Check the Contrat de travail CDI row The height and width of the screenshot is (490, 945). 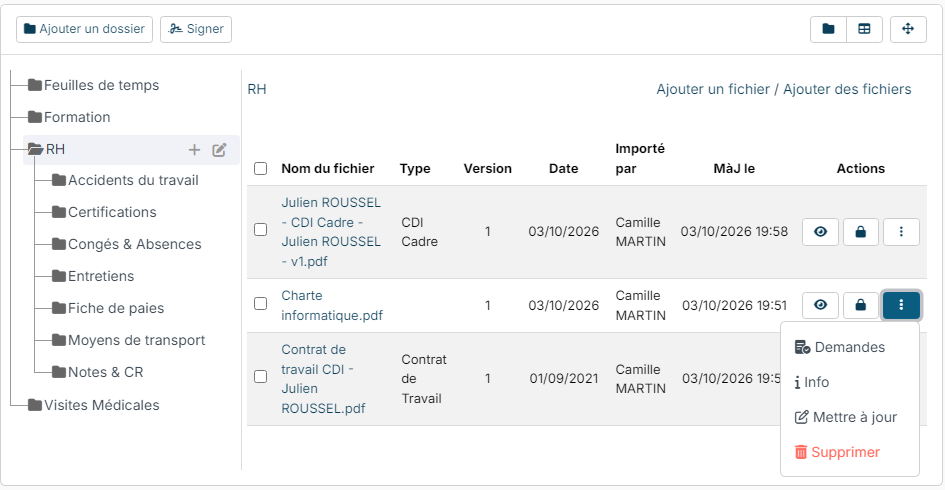pyautogui.click(x=260, y=377)
